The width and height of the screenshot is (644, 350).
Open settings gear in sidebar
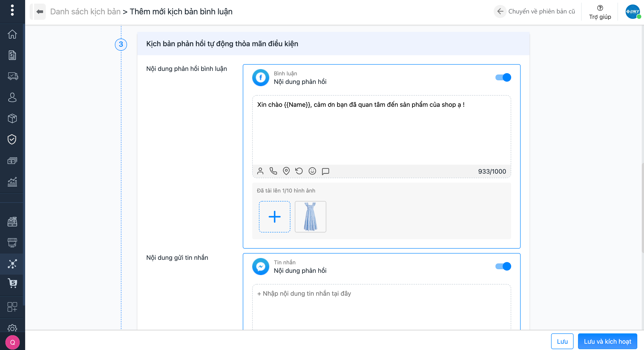coord(12,328)
